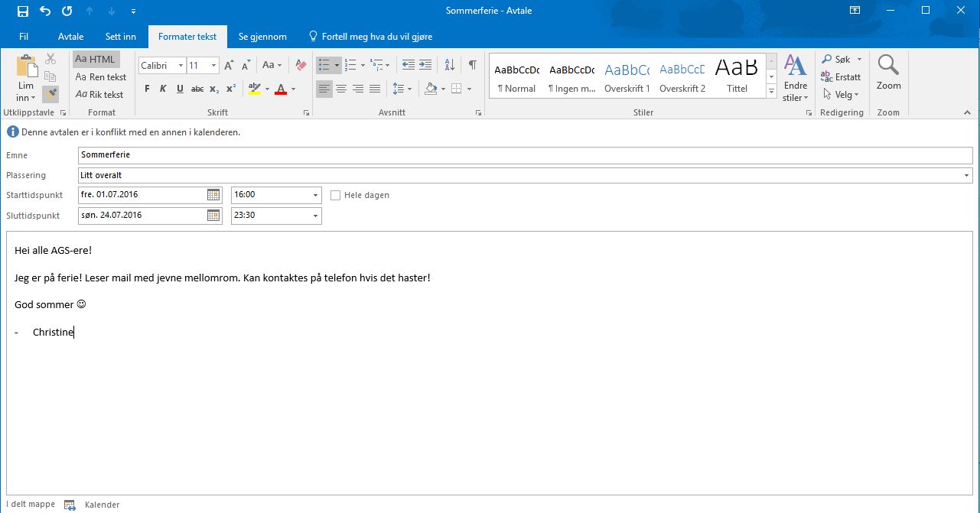
Task: Apply the Overskrift 1 style
Action: [x=627, y=76]
